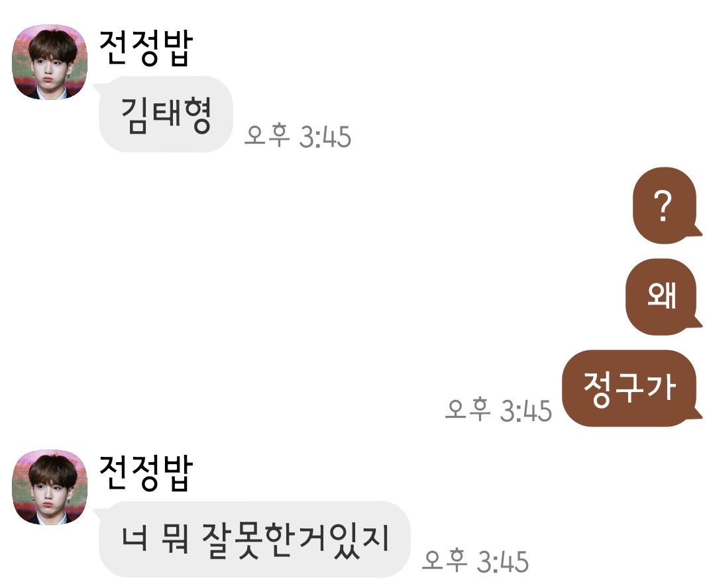
Task: Click the character 너 in the last message
Action: (134, 538)
